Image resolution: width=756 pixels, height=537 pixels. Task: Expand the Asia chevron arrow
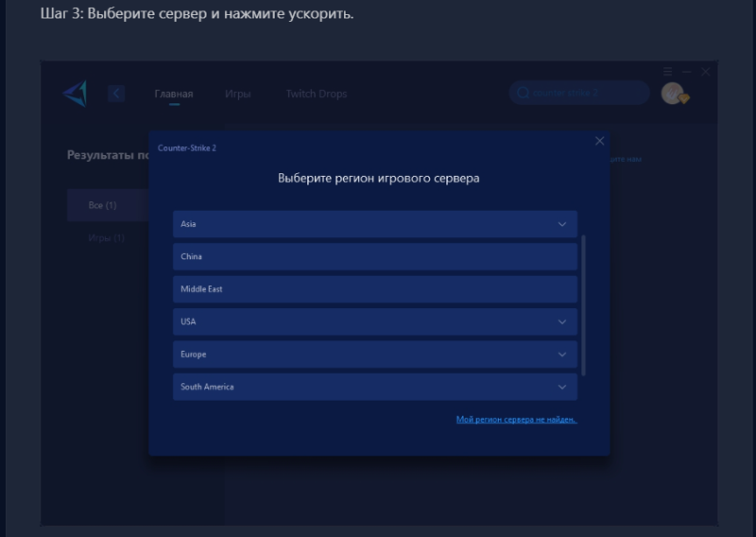562,224
